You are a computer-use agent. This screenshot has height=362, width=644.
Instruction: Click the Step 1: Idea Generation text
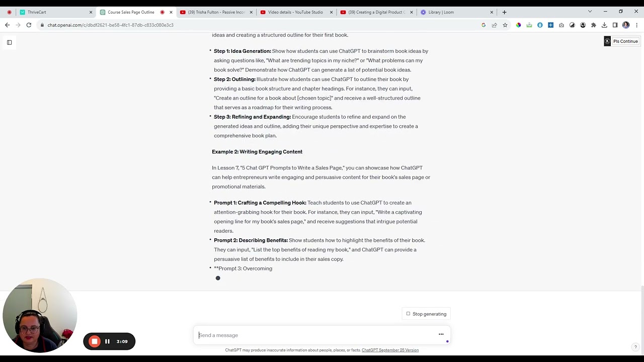point(243,51)
